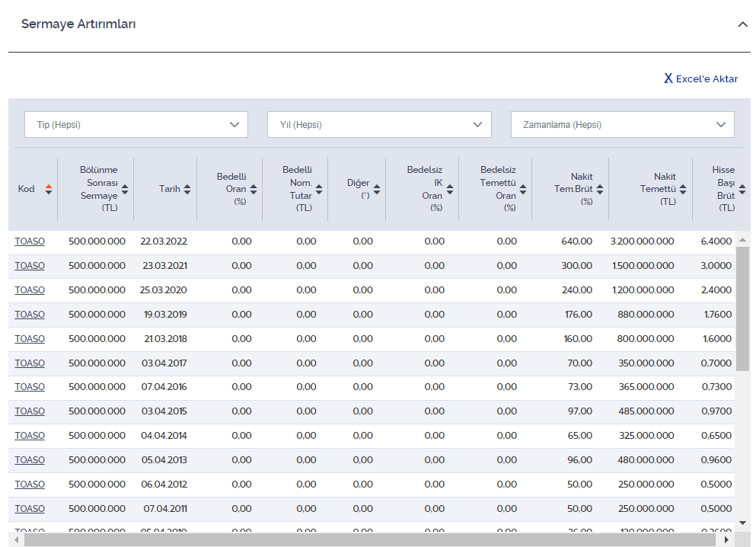Open TOASO link in the 06.04.2012 row
Image resolution: width=756 pixels, height=547 pixels.
pos(30,485)
